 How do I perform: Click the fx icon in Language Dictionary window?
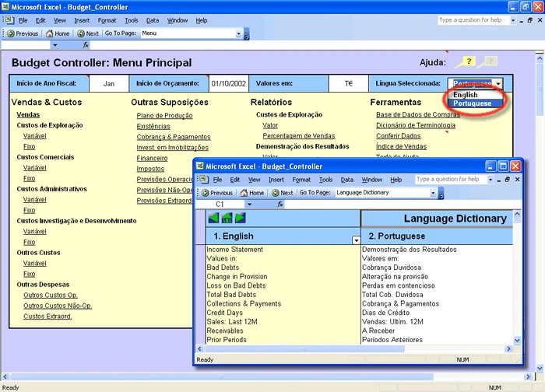pyautogui.click(x=280, y=204)
